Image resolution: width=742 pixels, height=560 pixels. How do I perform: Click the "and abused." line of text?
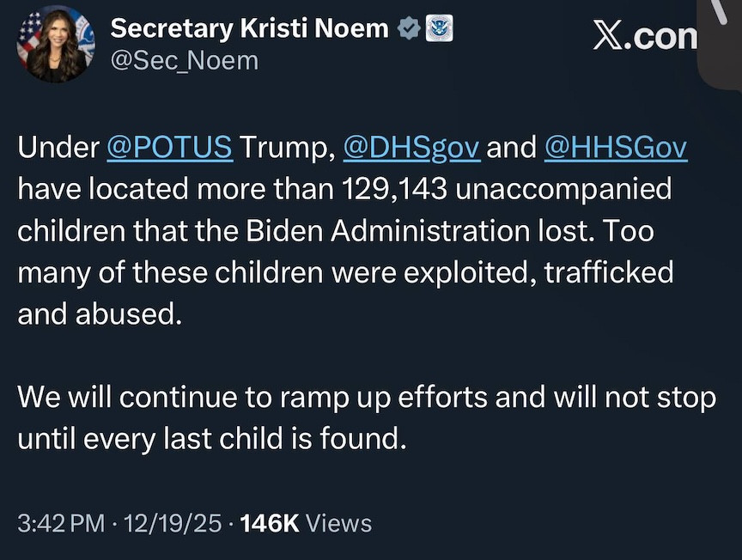(x=100, y=314)
